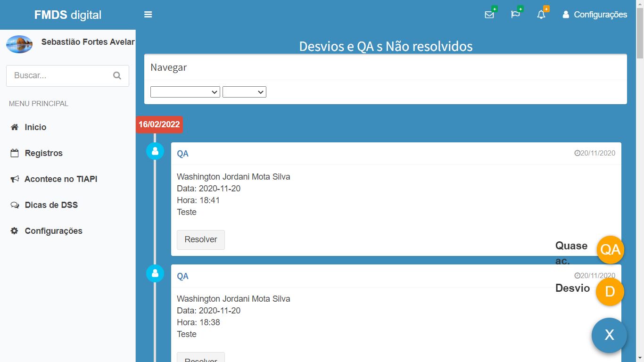Click the search magnifier icon

point(117,75)
